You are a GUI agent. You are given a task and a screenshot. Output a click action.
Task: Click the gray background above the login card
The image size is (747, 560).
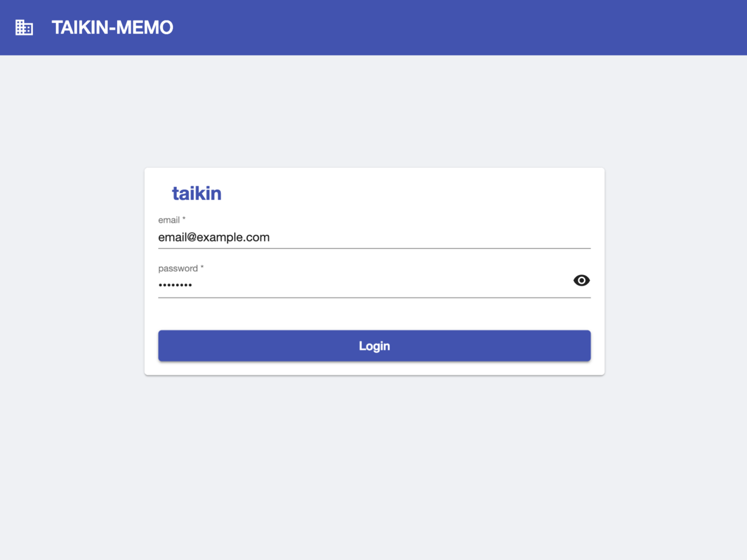point(374,111)
